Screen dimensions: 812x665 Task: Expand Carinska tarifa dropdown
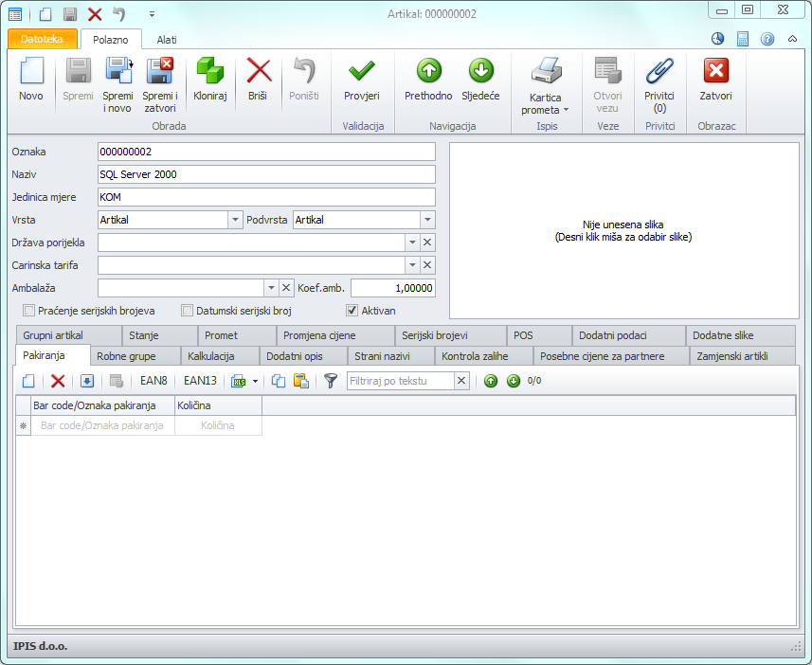click(412, 265)
